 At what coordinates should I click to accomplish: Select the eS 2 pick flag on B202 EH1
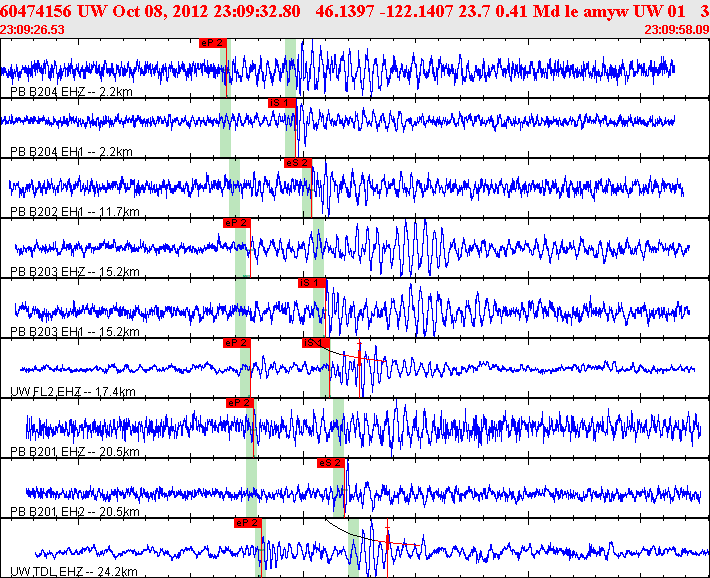point(298,163)
